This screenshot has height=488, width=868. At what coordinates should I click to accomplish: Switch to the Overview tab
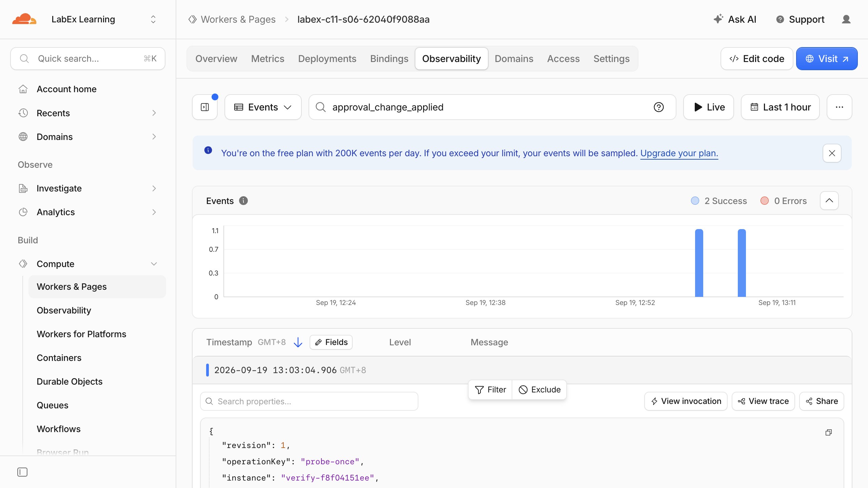coord(216,59)
